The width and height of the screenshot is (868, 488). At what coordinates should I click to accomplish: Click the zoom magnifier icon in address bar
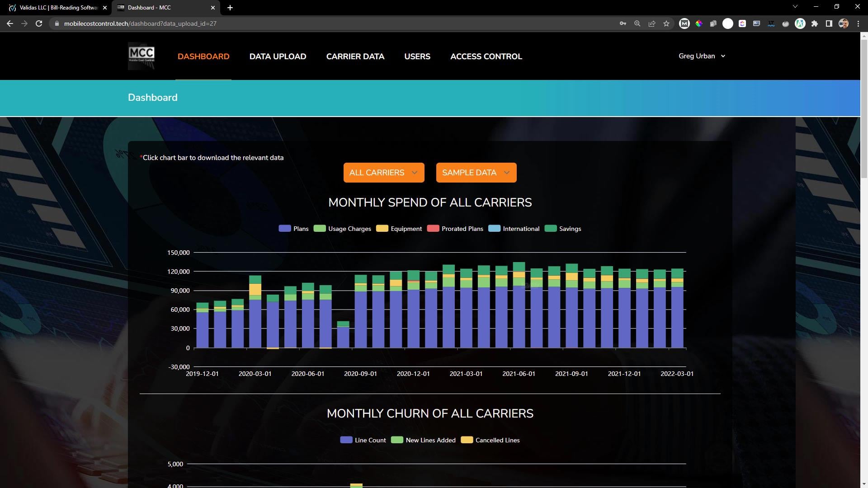[x=637, y=23]
